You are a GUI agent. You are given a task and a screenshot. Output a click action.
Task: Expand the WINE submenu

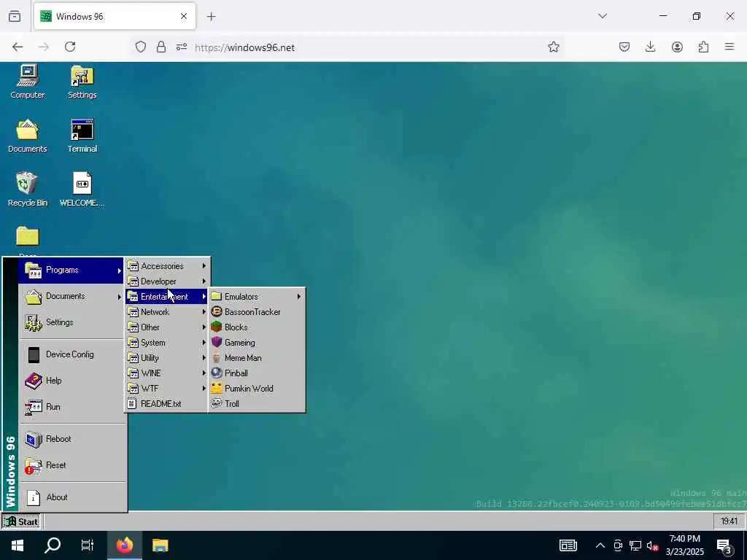pos(167,373)
